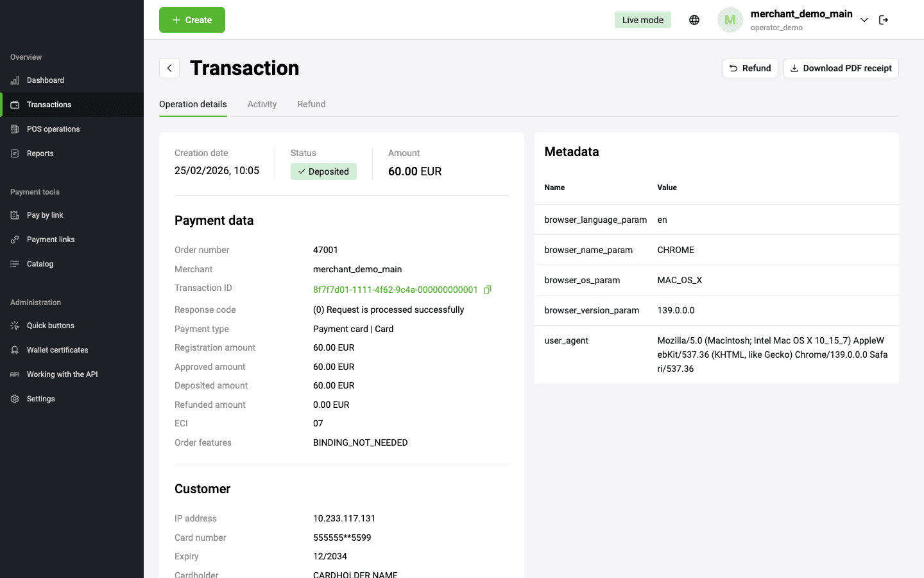Viewport: 924px width, 578px height.
Task: Open Quick buttons in Administration
Action: pyautogui.click(x=50, y=326)
